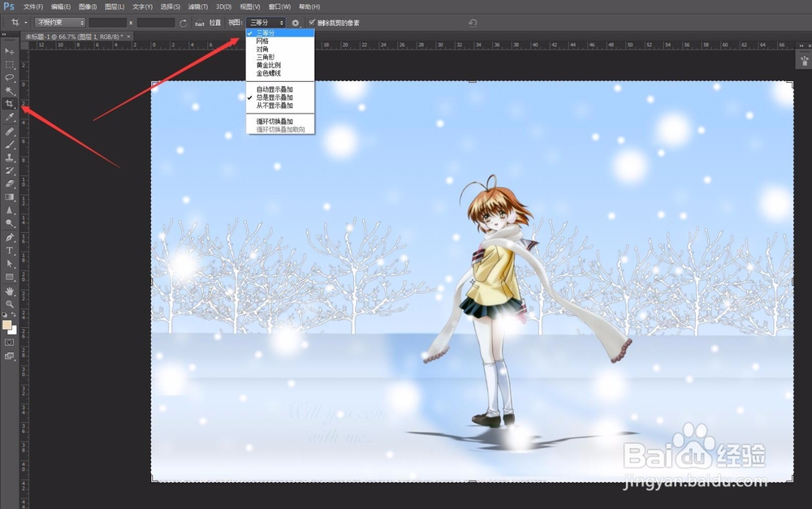812x509 pixels.
Task: Select the Lasso tool
Action: pos(9,78)
